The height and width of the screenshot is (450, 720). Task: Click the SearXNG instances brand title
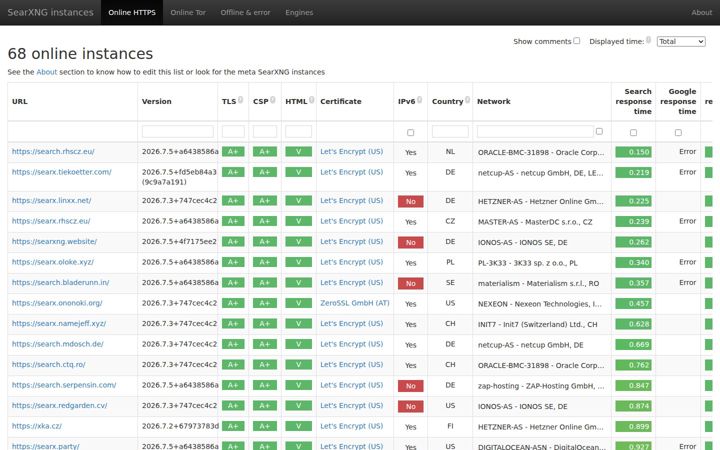click(x=50, y=12)
